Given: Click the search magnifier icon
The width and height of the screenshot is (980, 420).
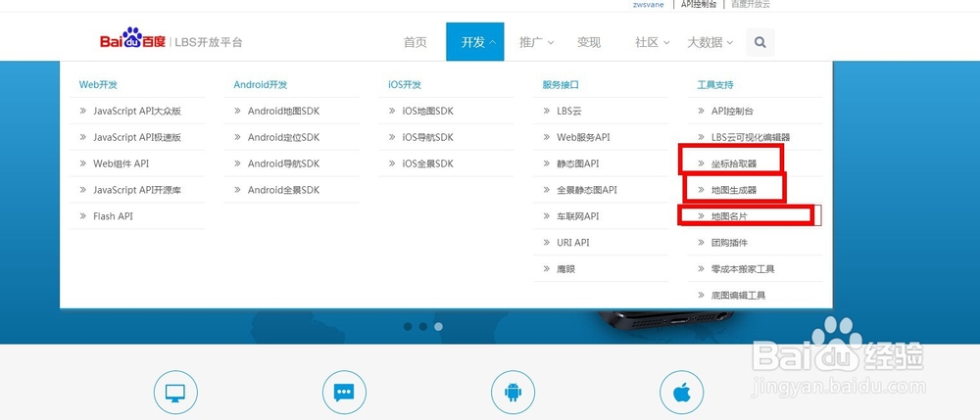Looking at the screenshot, I should tap(760, 42).
